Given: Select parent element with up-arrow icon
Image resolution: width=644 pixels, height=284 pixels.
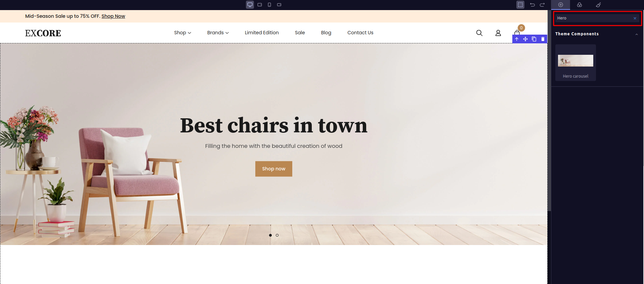Looking at the screenshot, I should click(517, 39).
